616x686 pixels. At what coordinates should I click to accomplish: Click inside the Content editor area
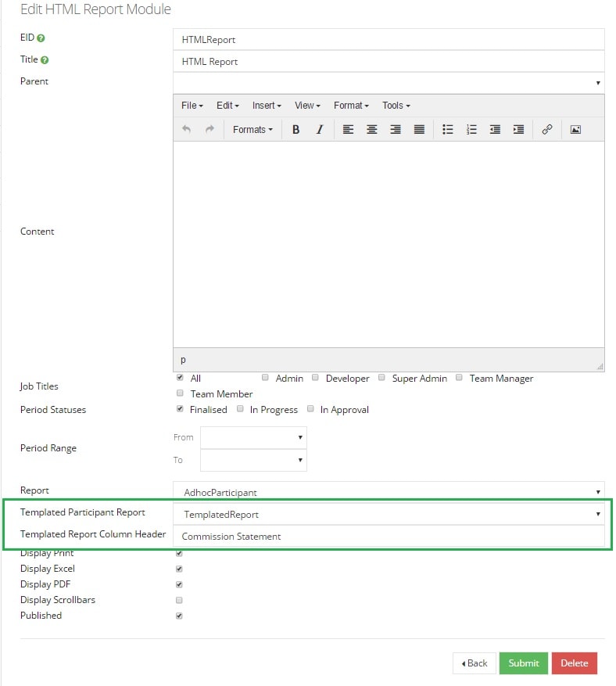click(x=389, y=244)
